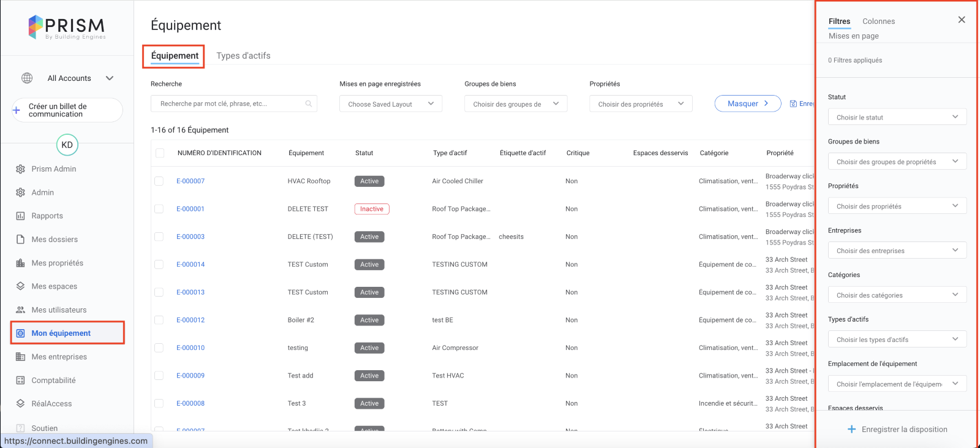980x448 pixels.
Task: Switch to the Types d'actifs tab
Action: tap(243, 56)
